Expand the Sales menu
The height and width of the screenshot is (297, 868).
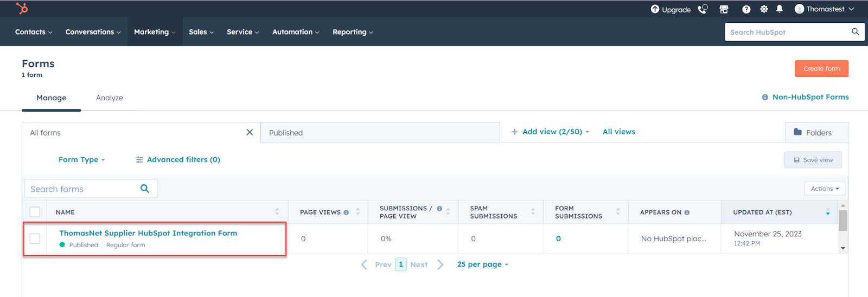[x=201, y=32]
